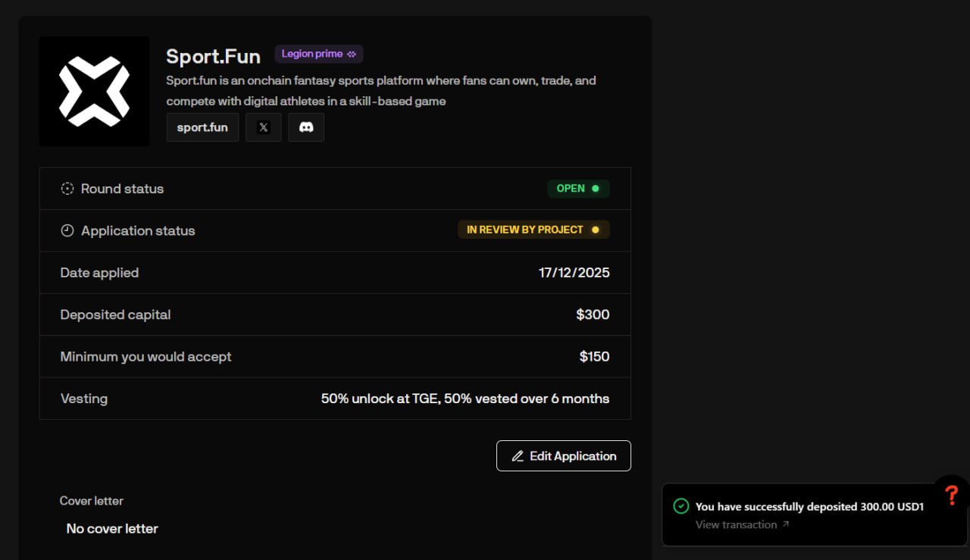Open the project's Discord server
The width and height of the screenshot is (970, 560).
[x=306, y=127]
